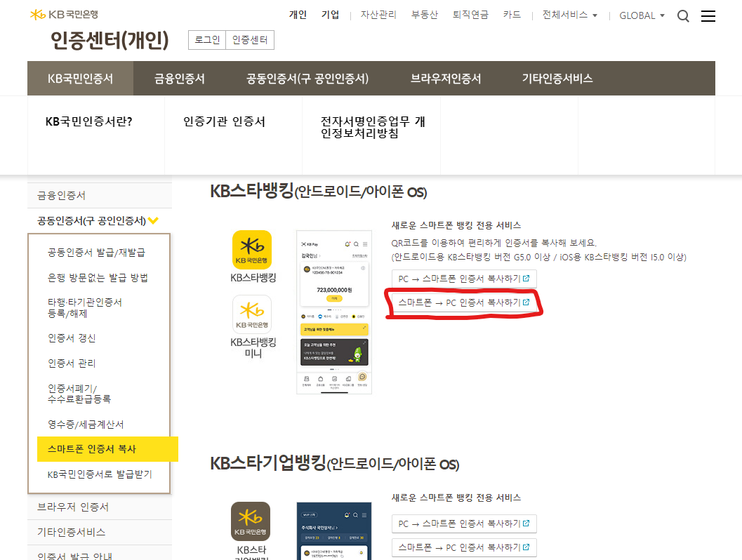The width and height of the screenshot is (742, 560).
Task: Open the GLOBAL language dropdown
Action: 642,15
